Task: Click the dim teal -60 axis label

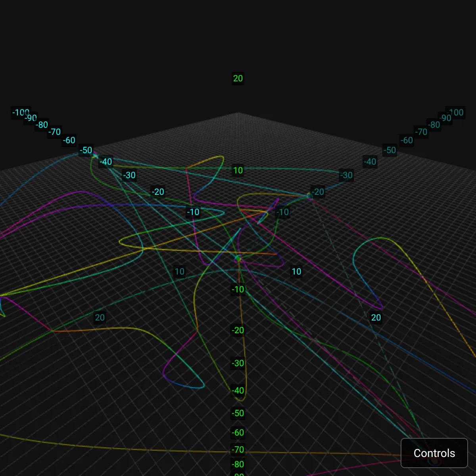Action: click(407, 140)
